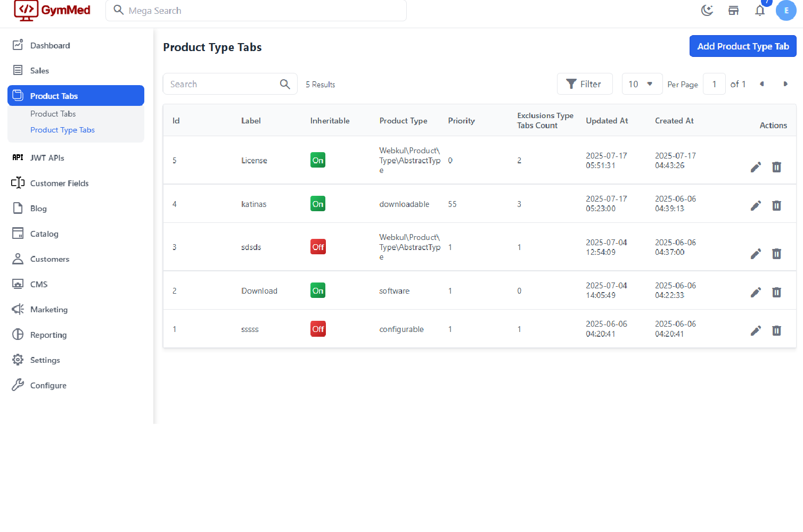
Task: Open the Filter dropdown
Action: [584, 84]
